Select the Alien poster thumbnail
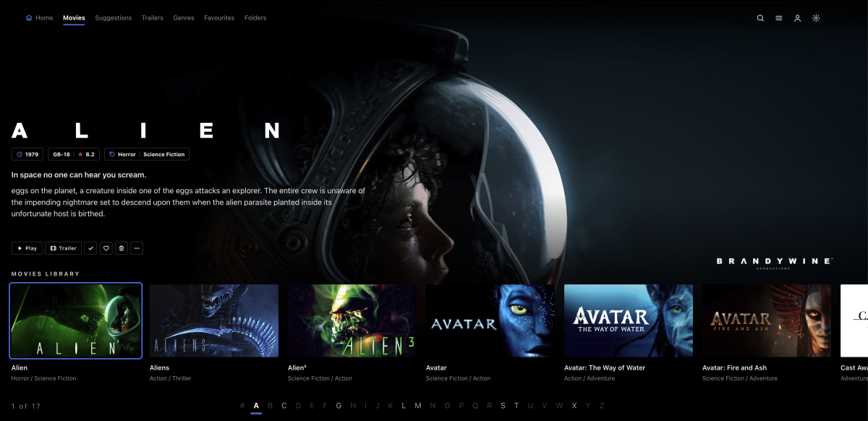Screen dimensions: 868x421 [x=76, y=320]
